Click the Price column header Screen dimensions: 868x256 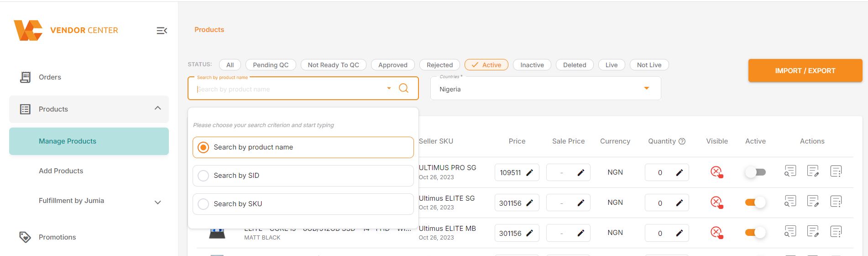(x=517, y=141)
